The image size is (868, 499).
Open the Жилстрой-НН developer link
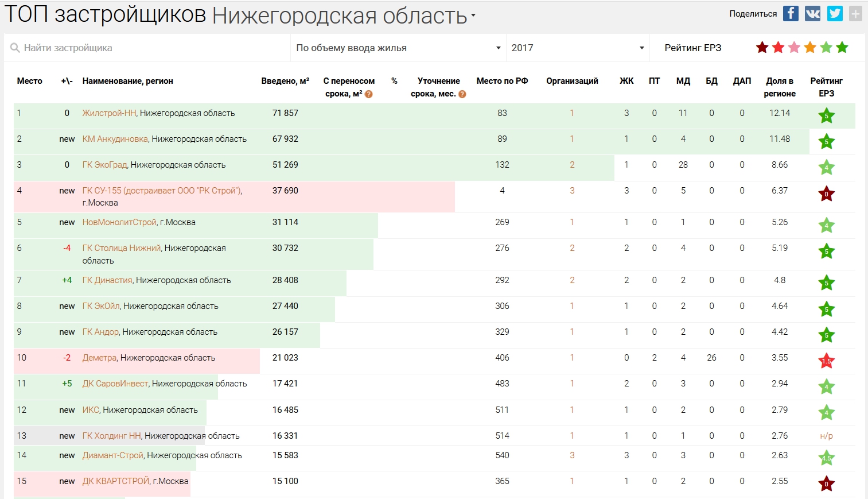(109, 113)
